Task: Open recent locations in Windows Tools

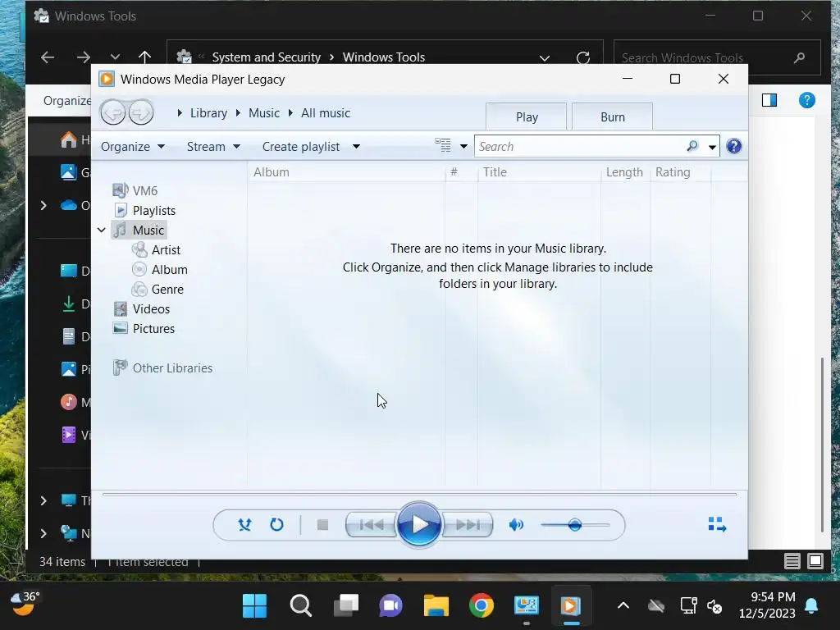Action: click(115, 57)
